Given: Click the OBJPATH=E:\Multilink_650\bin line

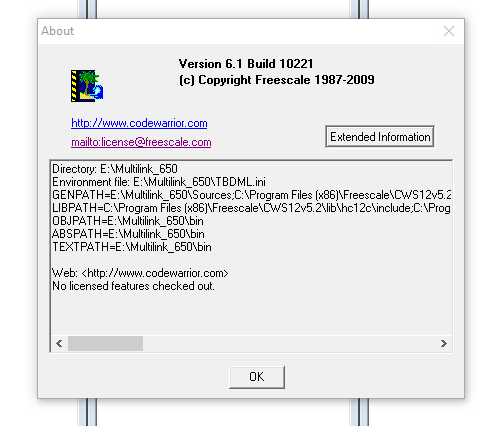Looking at the screenshot, I should click(128, 221).
